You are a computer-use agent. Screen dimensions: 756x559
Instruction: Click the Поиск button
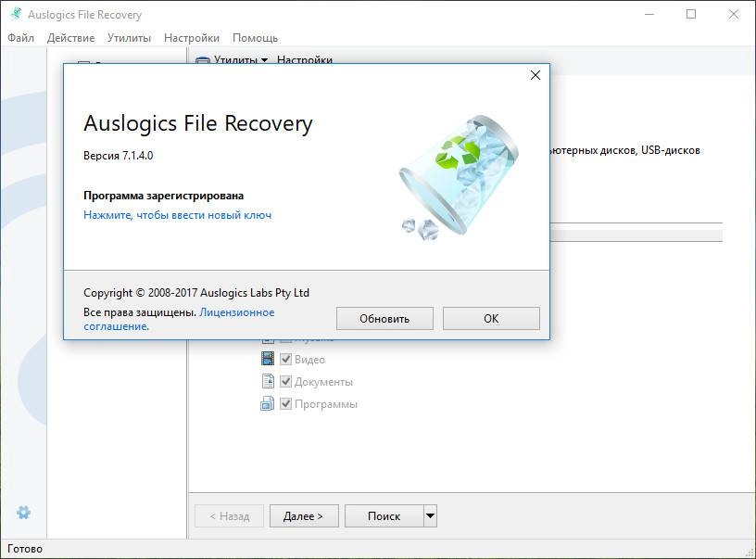coord(384,516)
